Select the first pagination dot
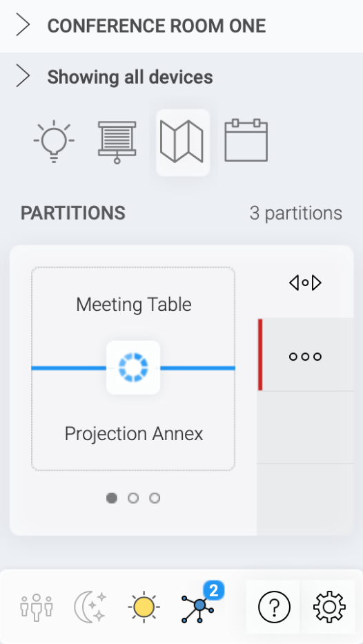The height and width of the screenshot is (644, 363). tap(112, 498)
